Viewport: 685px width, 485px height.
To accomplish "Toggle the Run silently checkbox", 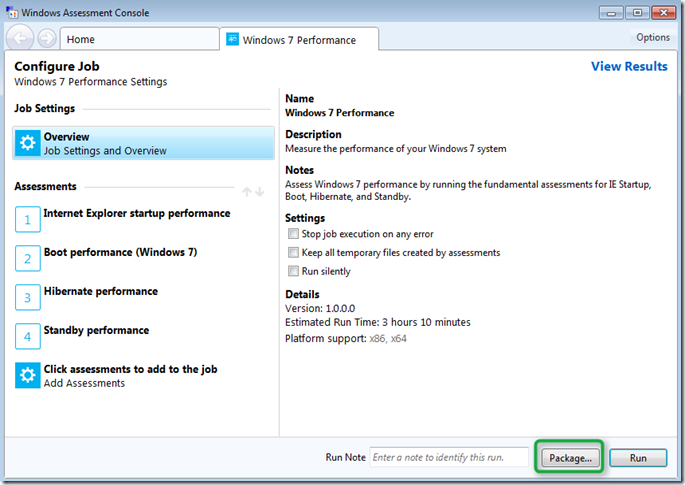I will [293, 271].
